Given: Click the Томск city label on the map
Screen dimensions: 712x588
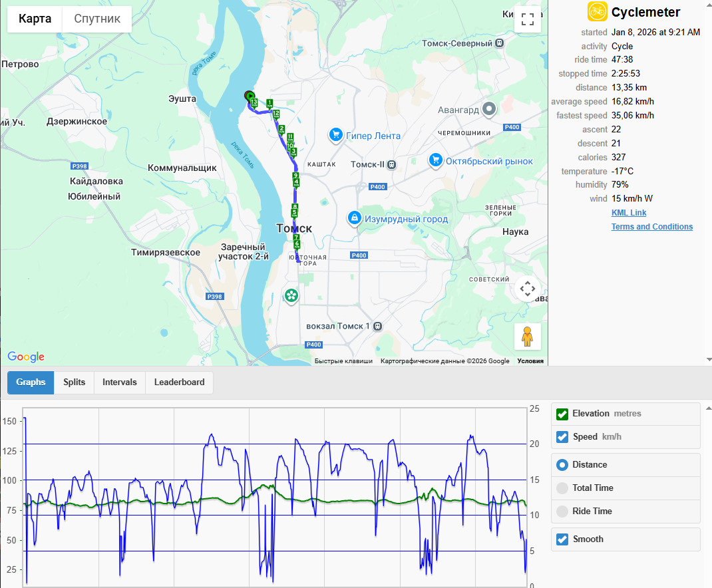Looking at the screenshot, I should point(294,228).
